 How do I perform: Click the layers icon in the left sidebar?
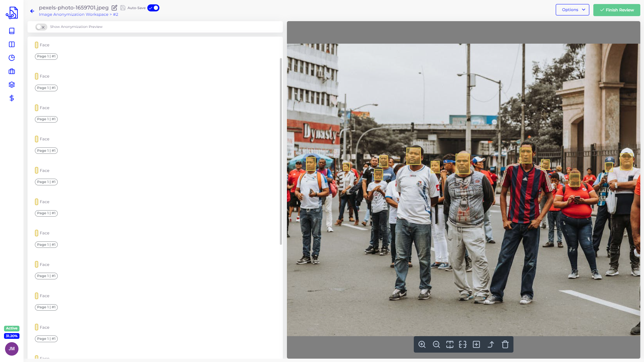point(11,85)
